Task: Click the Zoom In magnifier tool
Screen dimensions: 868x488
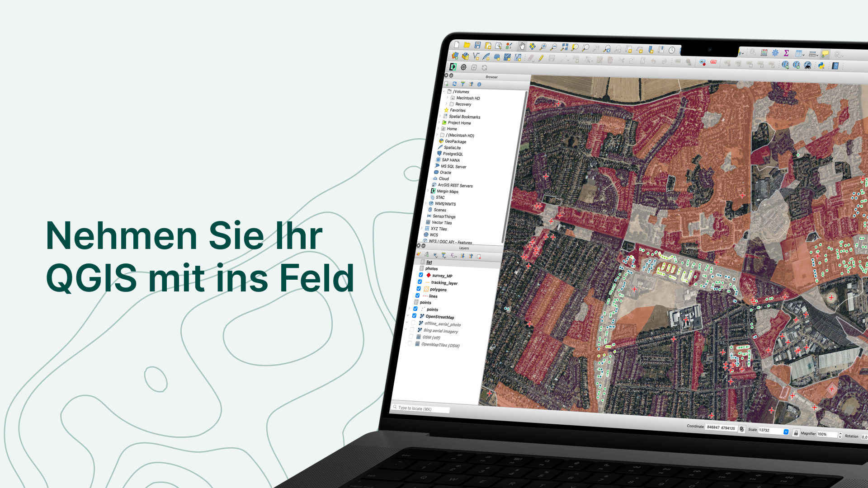Action: click(x=543, y=47)
